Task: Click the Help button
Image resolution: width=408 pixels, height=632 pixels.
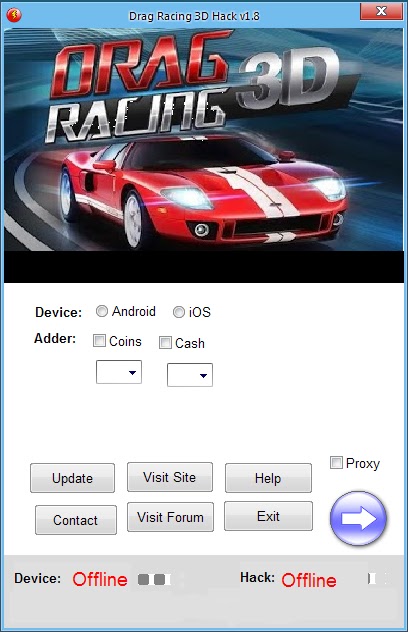Action: point(268,478)
